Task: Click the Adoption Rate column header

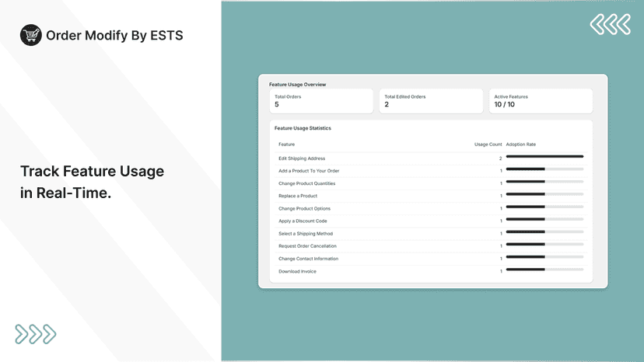Action: coord(521,144)
